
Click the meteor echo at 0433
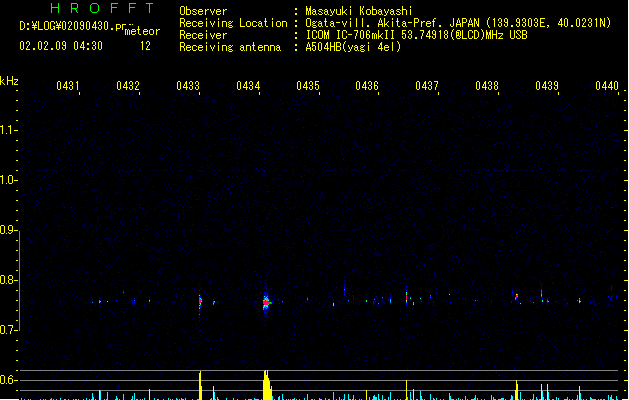[x=200, y=301]
